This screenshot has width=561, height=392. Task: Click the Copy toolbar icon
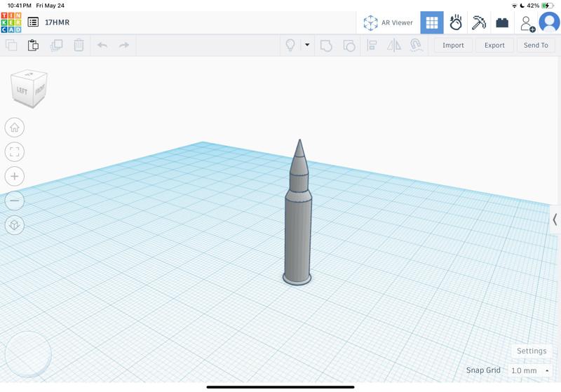pos(11,46)
